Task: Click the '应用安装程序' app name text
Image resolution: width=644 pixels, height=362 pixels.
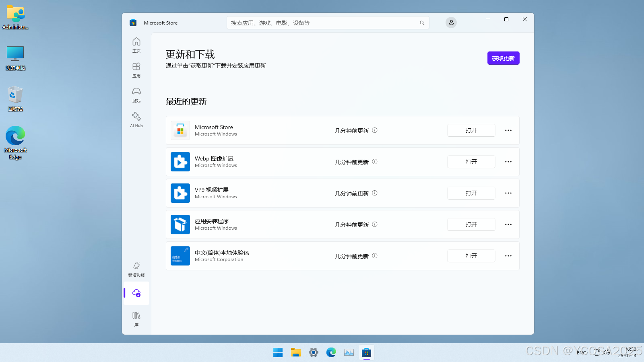Action: (x=212, y=221)
